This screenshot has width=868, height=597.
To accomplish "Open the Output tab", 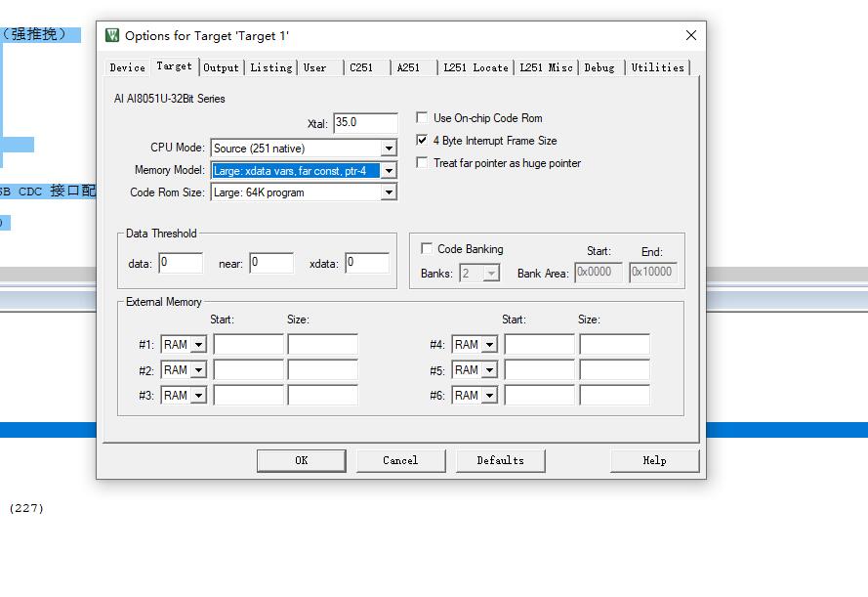I will click(x=221, y=67).
